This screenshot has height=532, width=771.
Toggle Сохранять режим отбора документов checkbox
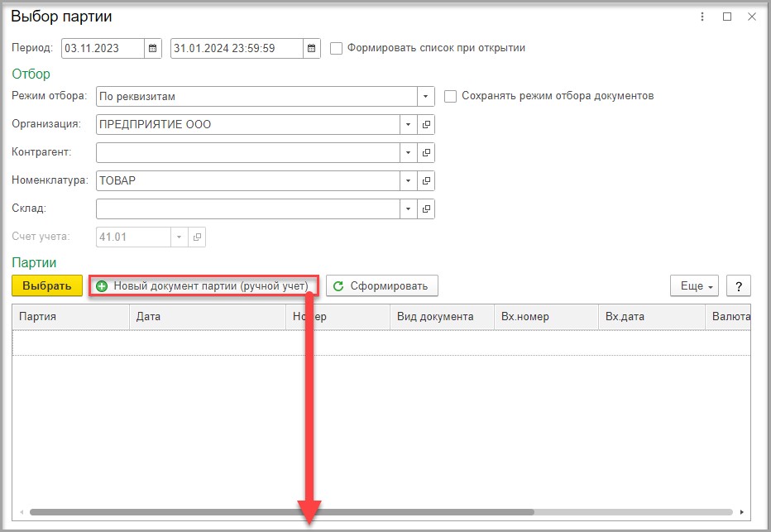tap(450, 96)
